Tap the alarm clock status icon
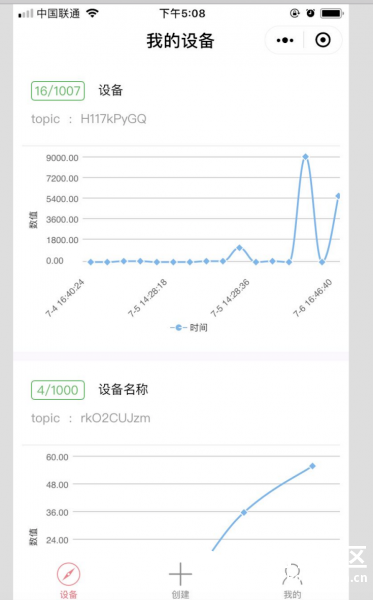The image size is (373, 600). [311, 13]
